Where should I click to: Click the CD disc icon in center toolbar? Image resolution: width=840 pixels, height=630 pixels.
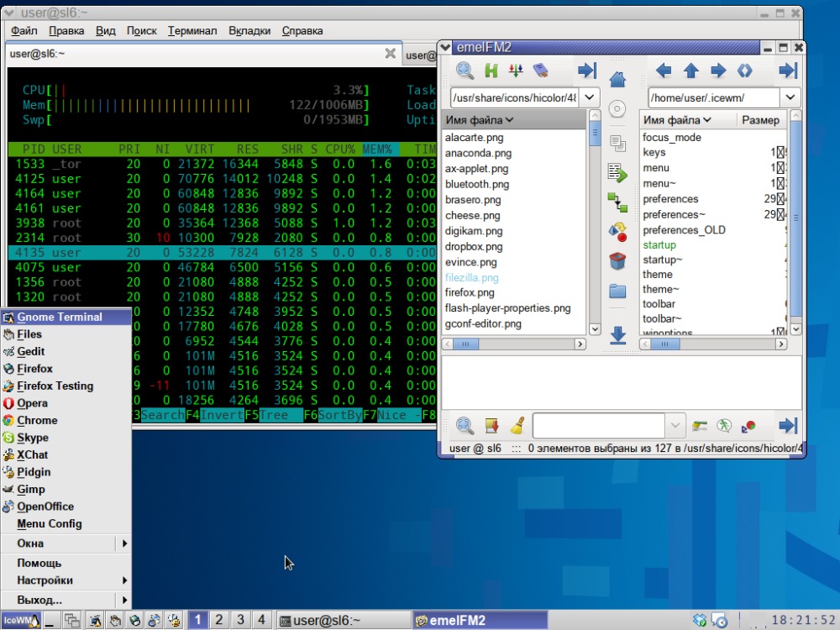coord(617,109)
